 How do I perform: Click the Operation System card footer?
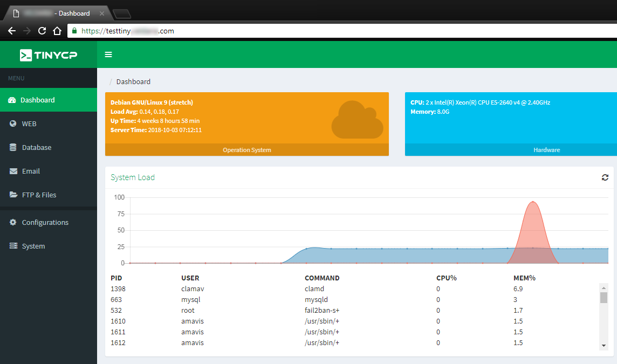[x=246, y=150]
